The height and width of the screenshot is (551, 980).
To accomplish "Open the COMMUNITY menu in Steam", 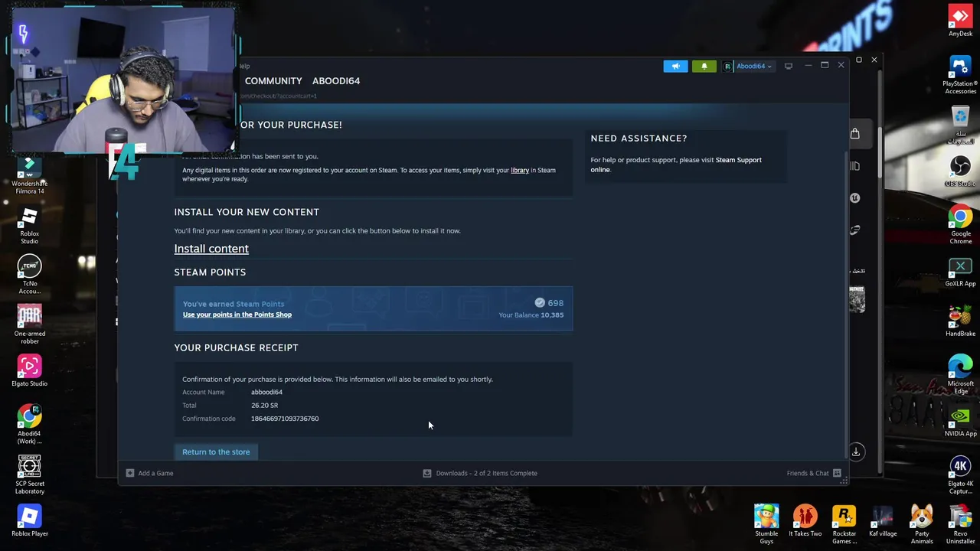I will (273, 80).
